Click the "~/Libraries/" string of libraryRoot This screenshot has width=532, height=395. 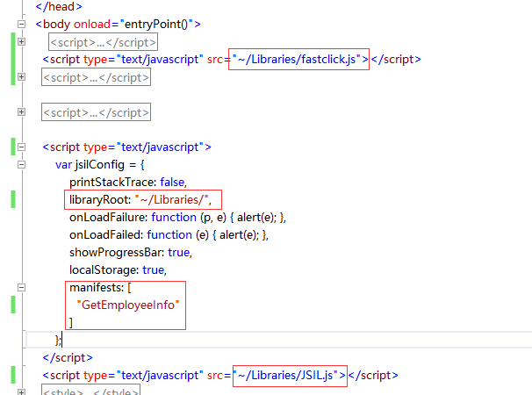click(171, 200)
